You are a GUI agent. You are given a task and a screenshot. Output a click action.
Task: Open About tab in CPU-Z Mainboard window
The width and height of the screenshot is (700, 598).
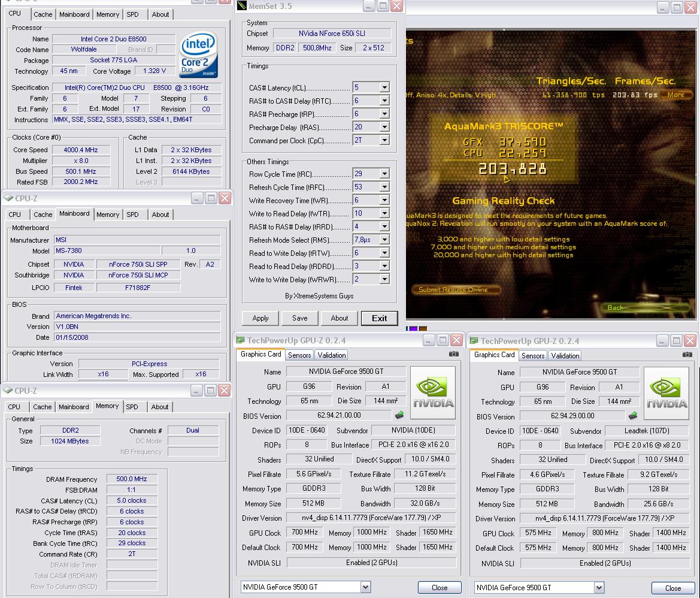(x=160, y=215)
